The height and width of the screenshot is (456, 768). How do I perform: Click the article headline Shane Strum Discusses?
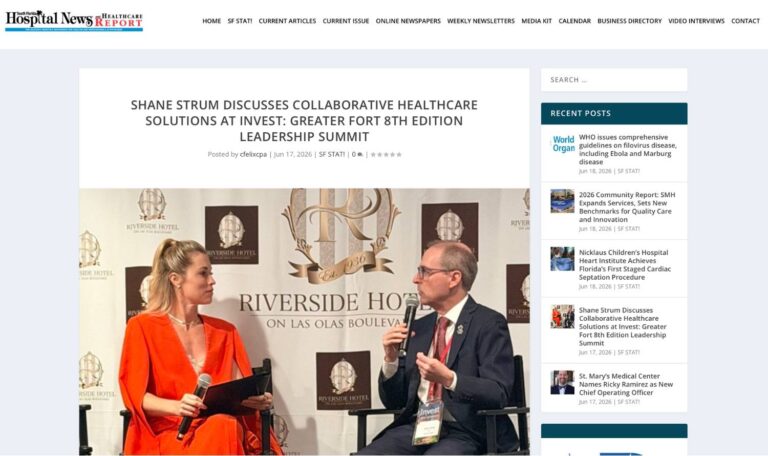click(304, 120)
